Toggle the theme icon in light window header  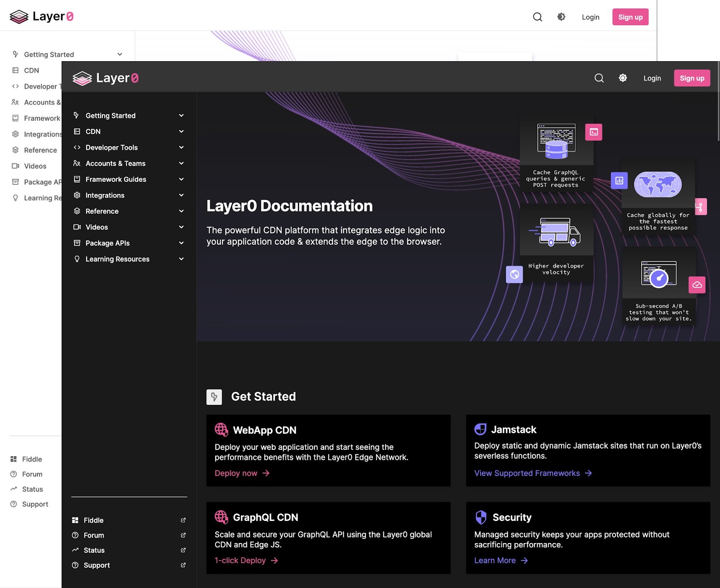(561, 17)
